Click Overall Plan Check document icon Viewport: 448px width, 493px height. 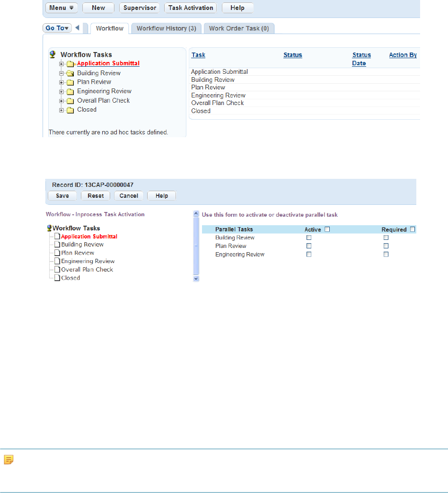pyautogui.click(x=57, y=270)
